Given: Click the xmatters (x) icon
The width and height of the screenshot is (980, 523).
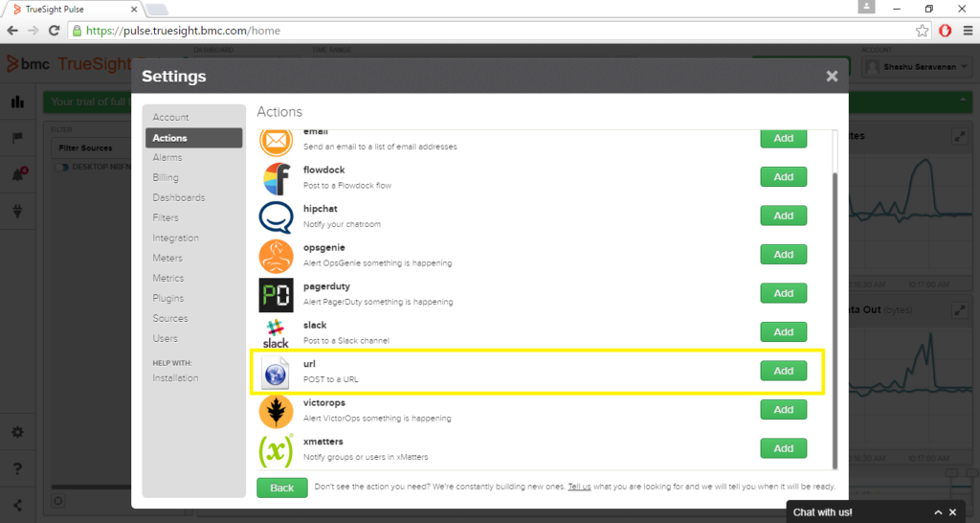Looking at the screenshot, I should [277, 450].
